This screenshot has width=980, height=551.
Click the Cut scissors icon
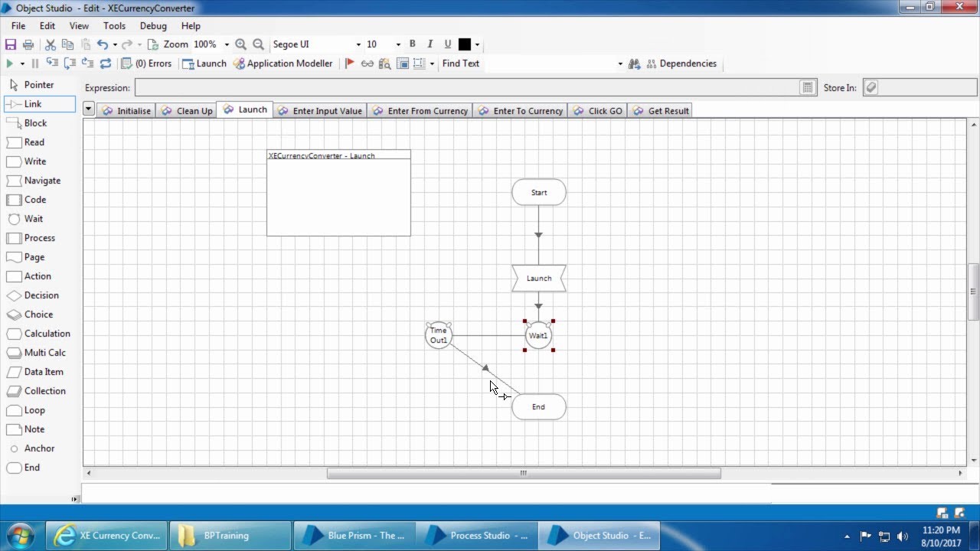(x=51, y=44)
